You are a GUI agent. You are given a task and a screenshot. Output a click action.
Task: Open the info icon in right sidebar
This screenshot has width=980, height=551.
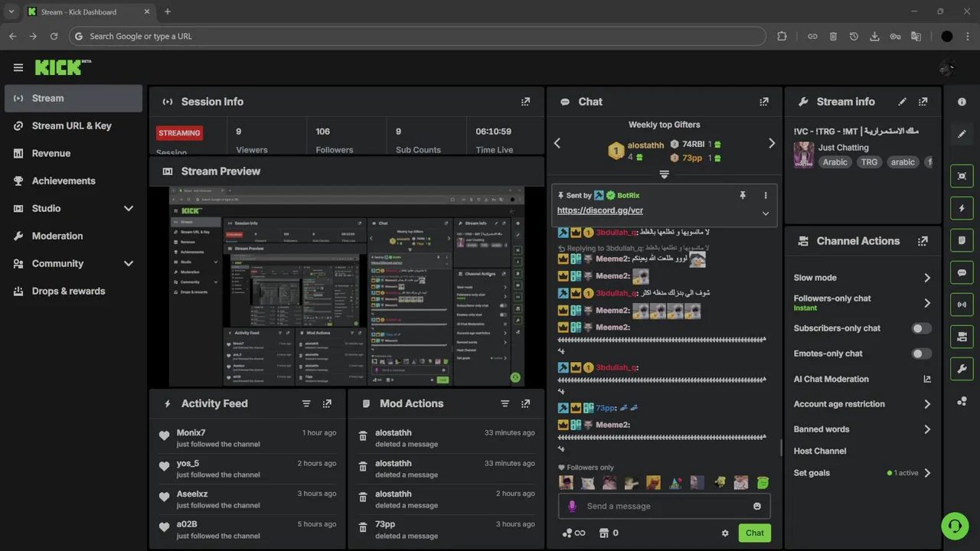click(x=962, y=102)
